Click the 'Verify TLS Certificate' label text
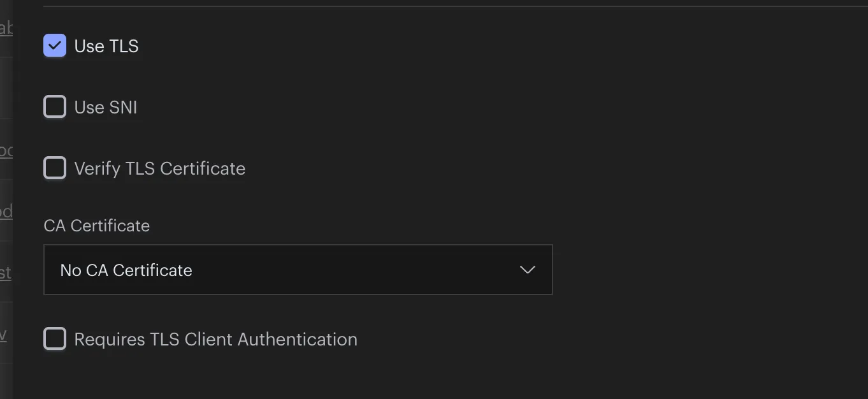This screenshot has width=868, height=399. (160, 169)
